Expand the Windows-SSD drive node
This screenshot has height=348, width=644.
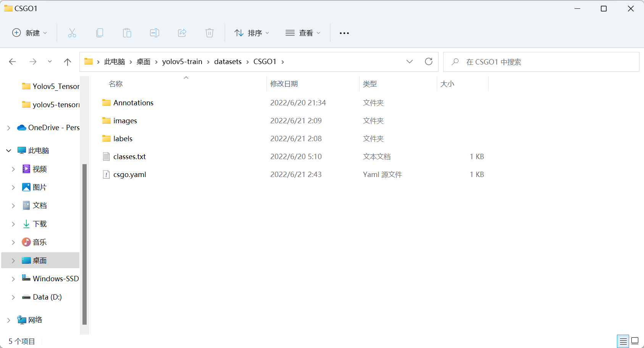[13, 279]
